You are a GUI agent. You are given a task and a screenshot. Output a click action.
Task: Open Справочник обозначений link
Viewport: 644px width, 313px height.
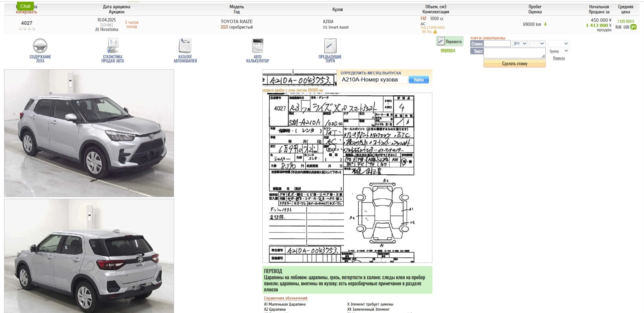(x=285, y=298)
